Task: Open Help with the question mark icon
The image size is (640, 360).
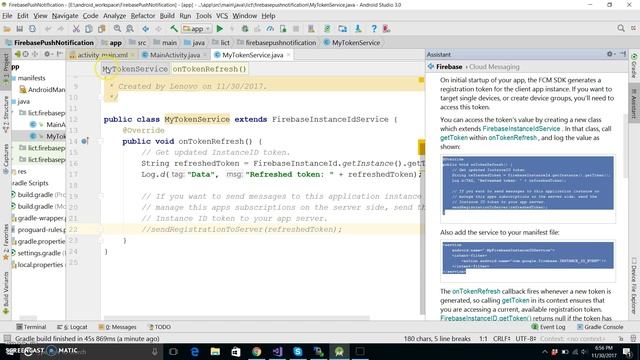Action: click(373, 29)
